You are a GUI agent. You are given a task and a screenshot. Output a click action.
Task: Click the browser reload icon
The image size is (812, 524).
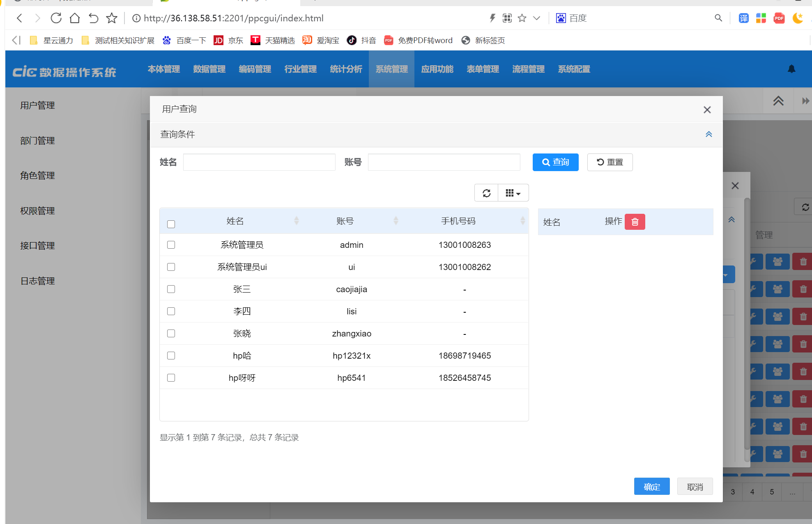[x=56, y=18]
